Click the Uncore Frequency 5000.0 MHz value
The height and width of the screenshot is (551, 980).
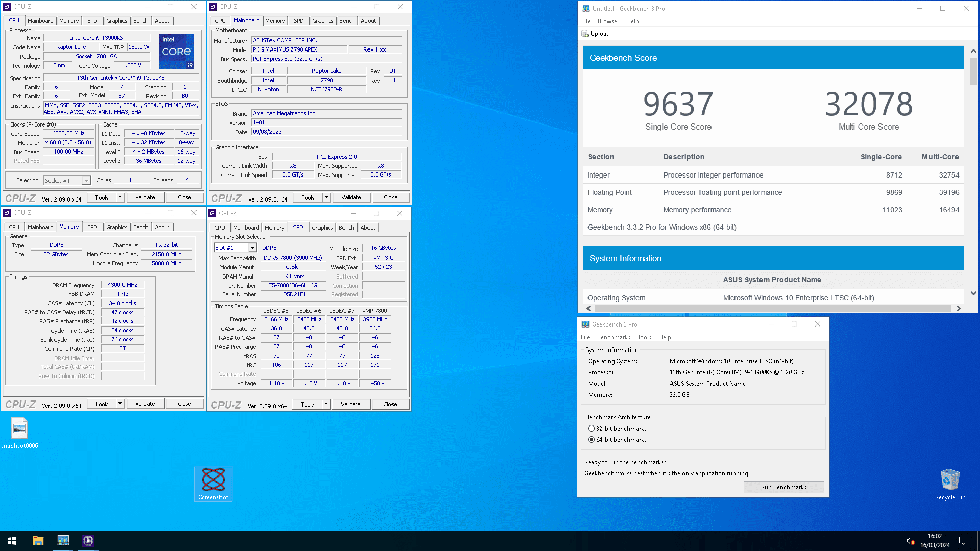click(x=166, y=263)
